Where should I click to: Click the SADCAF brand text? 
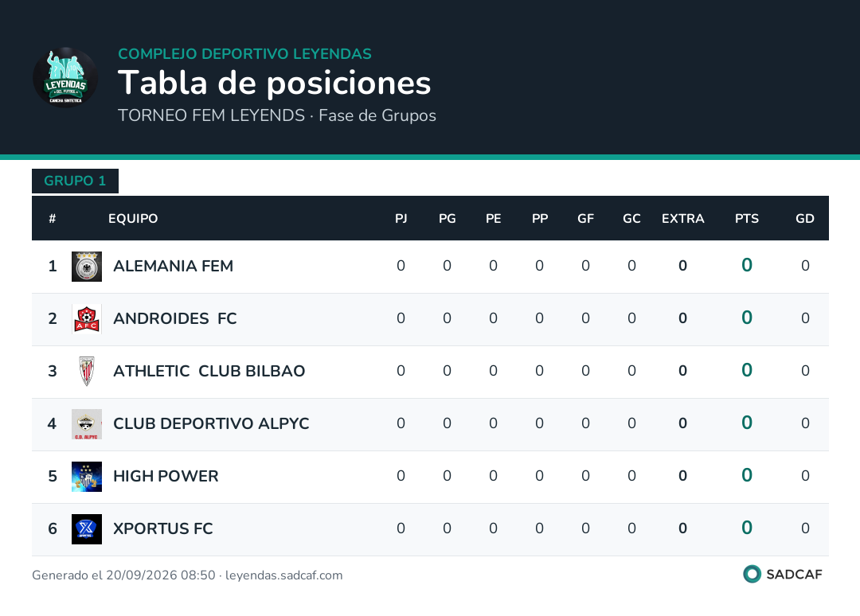[794, 575]
